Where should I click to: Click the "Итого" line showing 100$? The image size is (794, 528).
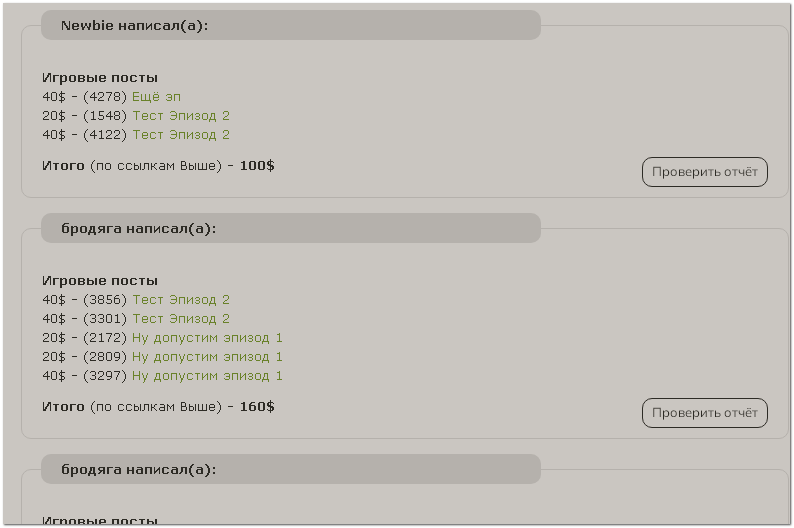(x=158, y=166)
